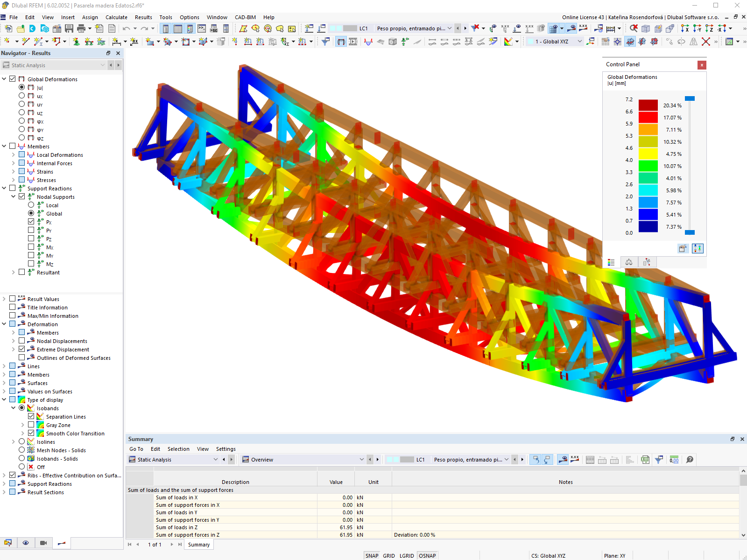Expand the Internal Forces tree node
The height and width of the screenshot is (560, 747).
click(14, 163)
